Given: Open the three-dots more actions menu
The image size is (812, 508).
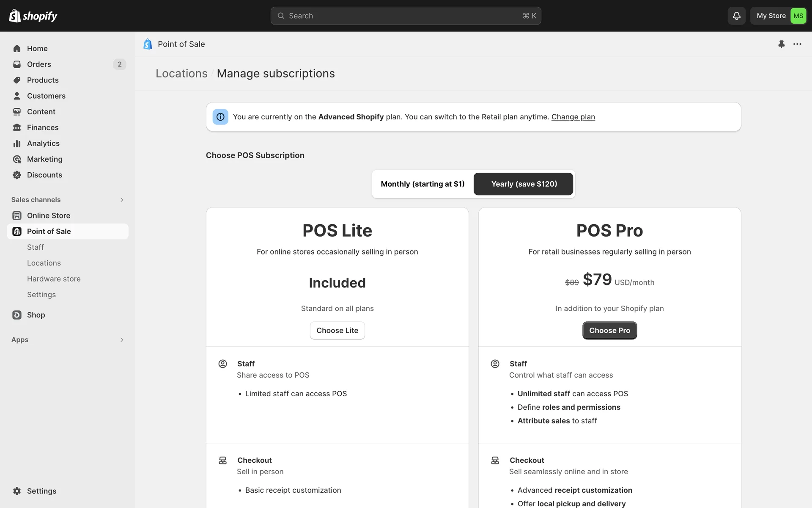Looking at the screenshot, I should [797, 44].
